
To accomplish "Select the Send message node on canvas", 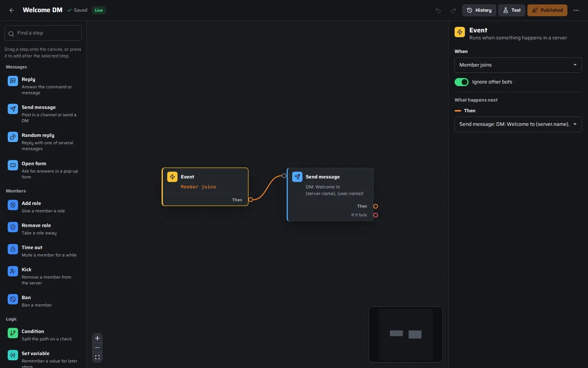I will [330, 195].
